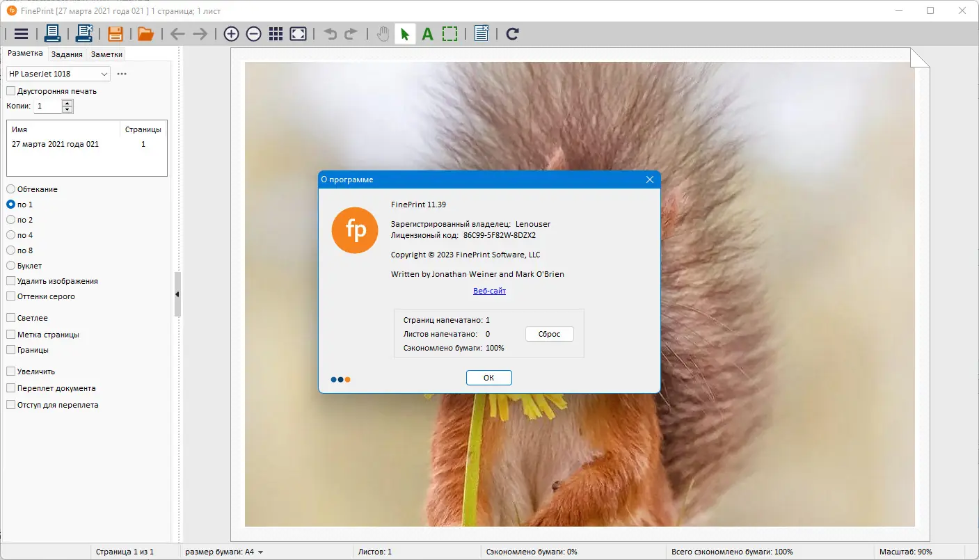The width and height of the screenshot is (979, 560).
Task: Click the zoom out minus icon
Action: click(x=254, y=33)
